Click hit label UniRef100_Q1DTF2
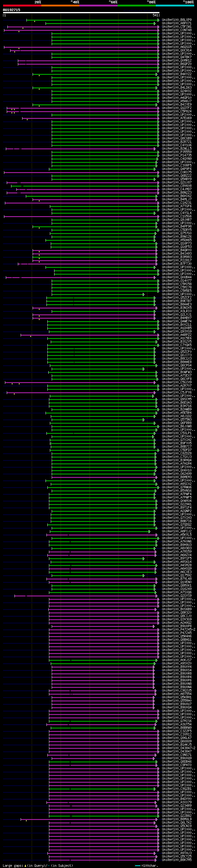The height and width of the screenshot is (868, 197). point(177,108)
